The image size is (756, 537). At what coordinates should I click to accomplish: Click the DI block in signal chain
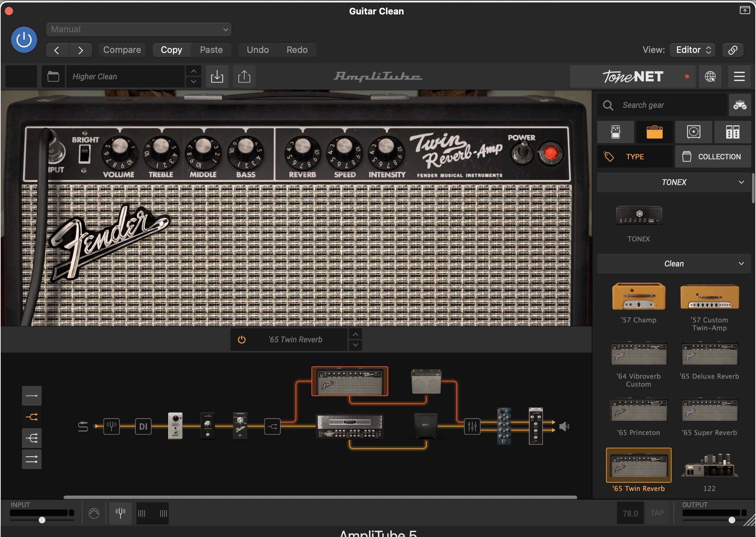tap(143, 426)
